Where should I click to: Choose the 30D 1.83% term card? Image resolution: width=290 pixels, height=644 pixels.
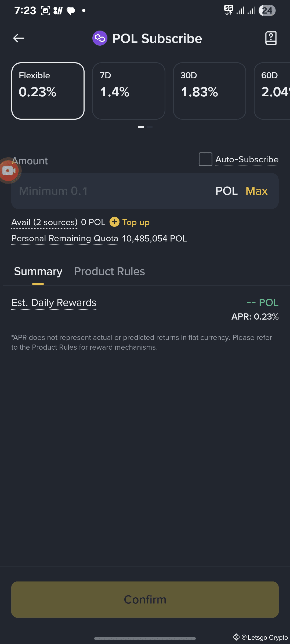(x=209, y=91)
